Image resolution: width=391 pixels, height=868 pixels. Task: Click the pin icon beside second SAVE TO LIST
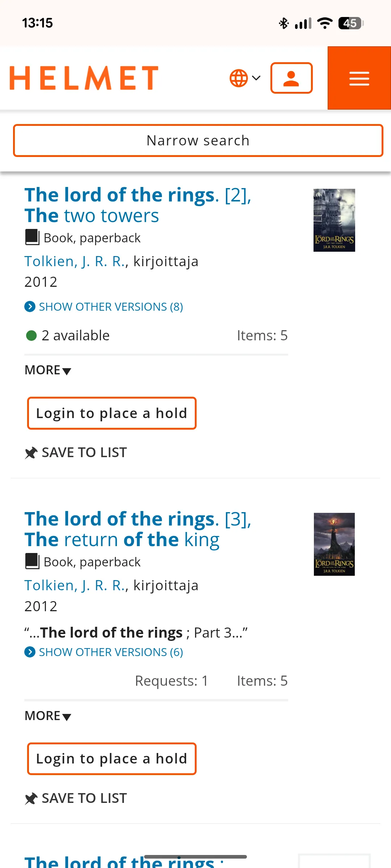pyautogui.click(x=31, y=798)
